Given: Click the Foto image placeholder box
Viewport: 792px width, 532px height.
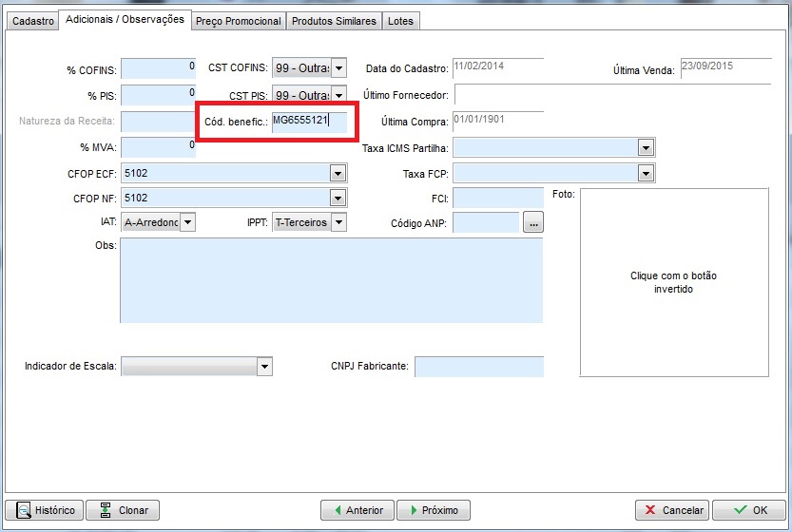Looking at the screenshot, I should pyautogui.click(x=674, y=282).
